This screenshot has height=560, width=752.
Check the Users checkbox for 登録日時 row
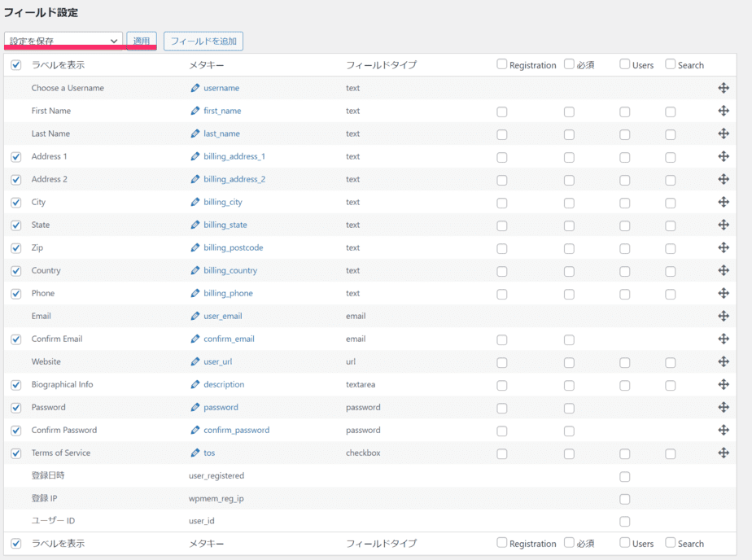click(625, 477)
